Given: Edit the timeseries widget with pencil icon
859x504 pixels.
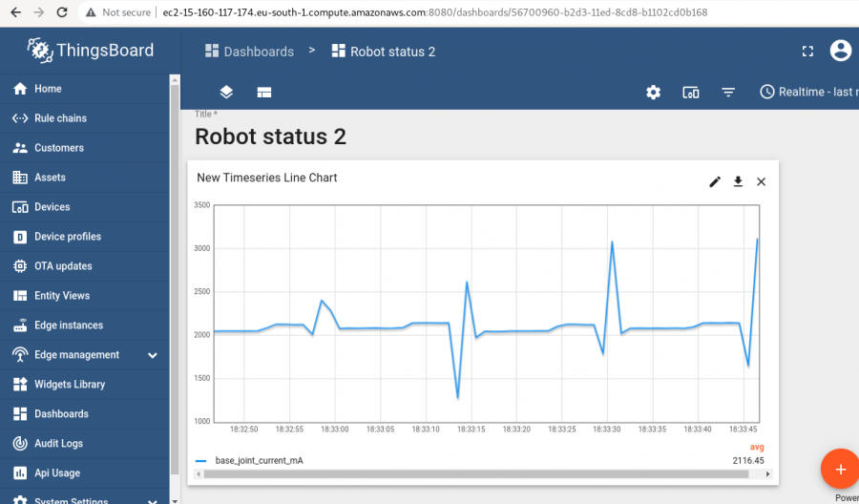Looking at the screenshot, I should [x=715, y=182].
